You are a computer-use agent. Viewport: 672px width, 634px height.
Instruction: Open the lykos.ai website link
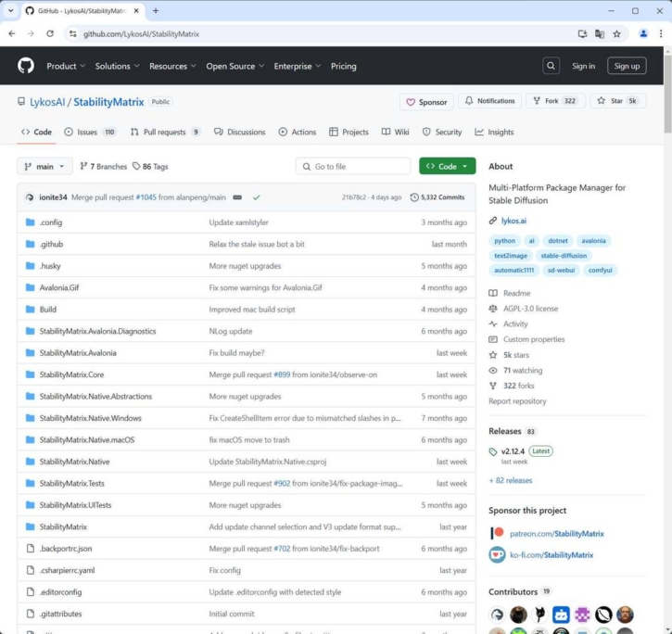[514, 221]
